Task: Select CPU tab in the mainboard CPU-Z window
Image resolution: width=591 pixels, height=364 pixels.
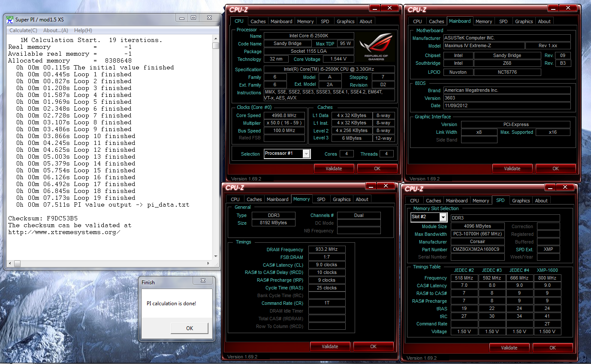Action: point(417,21)
